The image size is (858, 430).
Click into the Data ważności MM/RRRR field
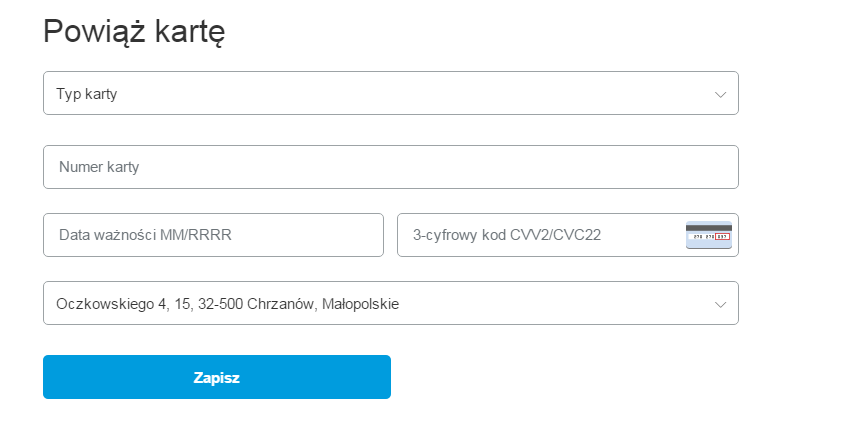(213, 235)
